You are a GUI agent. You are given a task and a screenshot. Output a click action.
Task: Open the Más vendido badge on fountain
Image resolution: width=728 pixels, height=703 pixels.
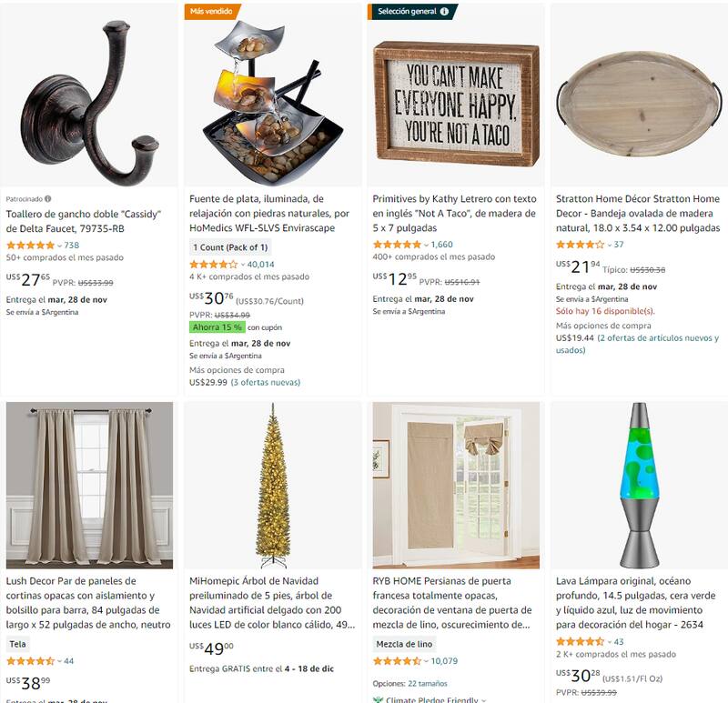pyautogui.click(x=212, y=11)
